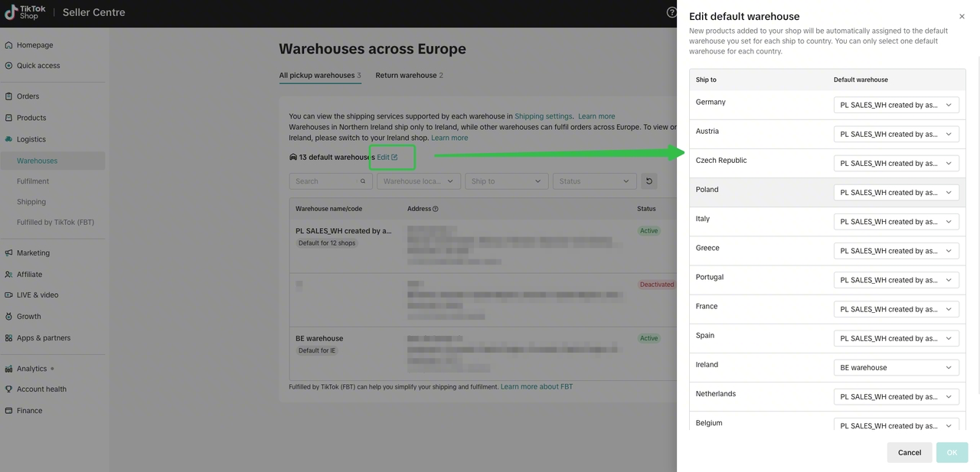
Task: Select Warehouses in the sidebar
Action: click(53, 161)
